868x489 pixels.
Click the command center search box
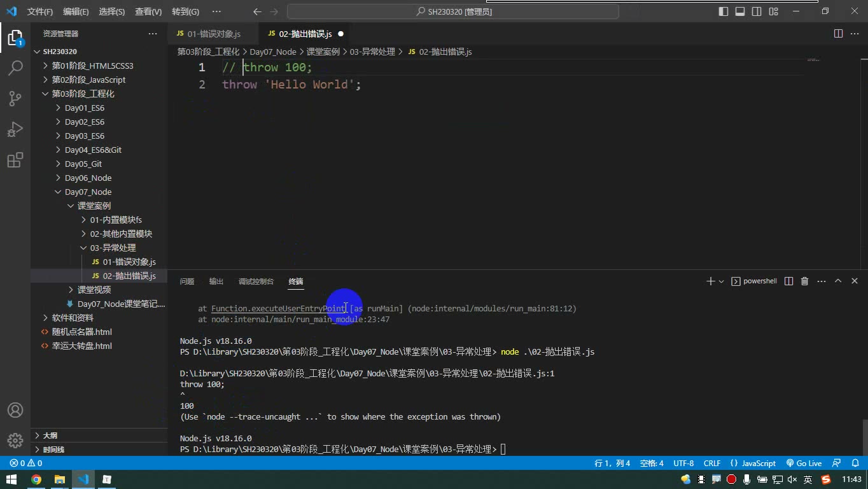tap(453, 11)
